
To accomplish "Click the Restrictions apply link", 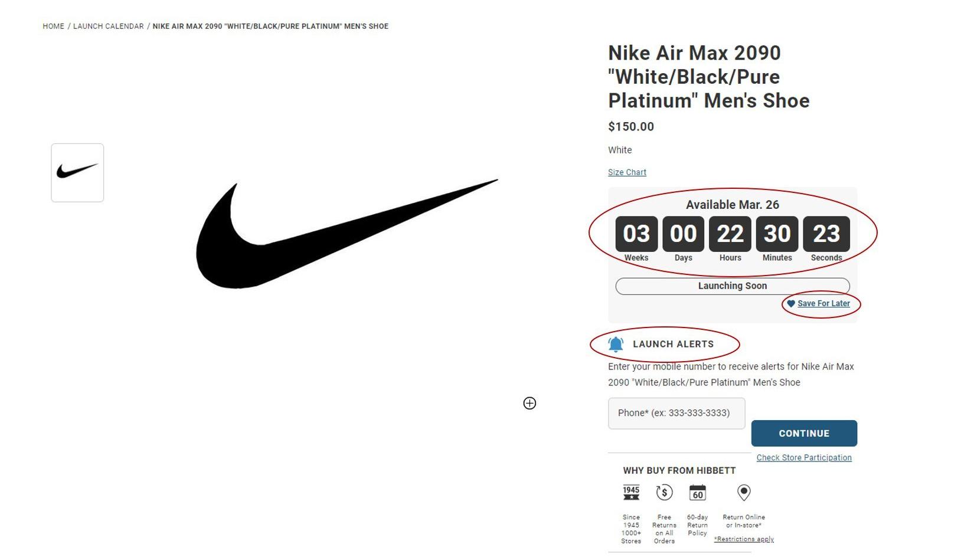I will 744,539.
